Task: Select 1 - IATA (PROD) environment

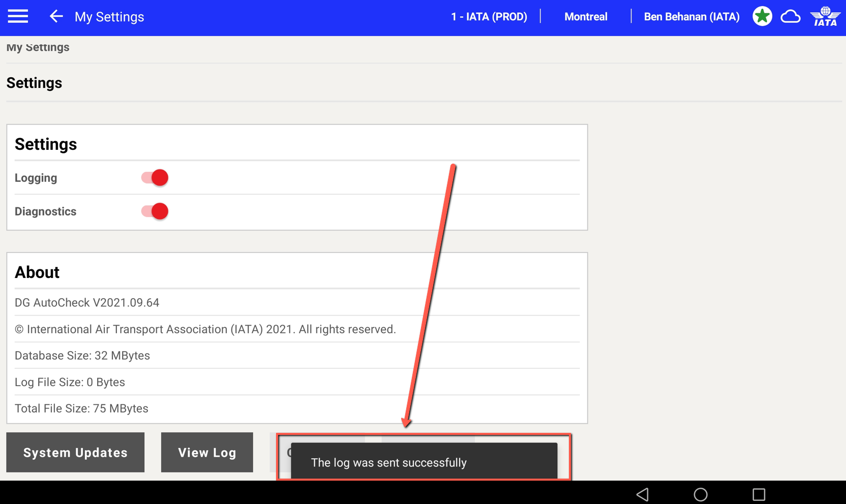Action: 489,17
